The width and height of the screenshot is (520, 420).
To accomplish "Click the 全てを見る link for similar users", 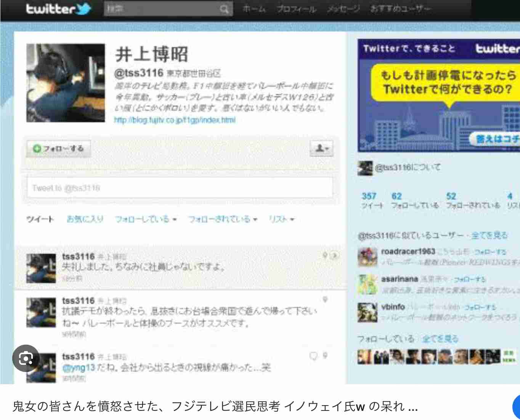I will [x=490, y=235].
